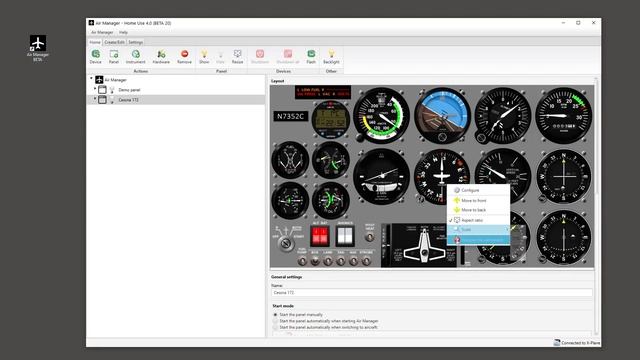The image size is (640, 360).
Task: Click the fuel quantity gauge instrument
Action: tap(290, 160)
